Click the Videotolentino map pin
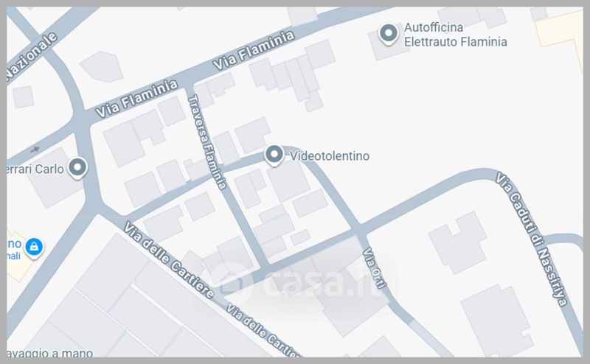The width and height of the screenshot is (590, 364). 274,155
